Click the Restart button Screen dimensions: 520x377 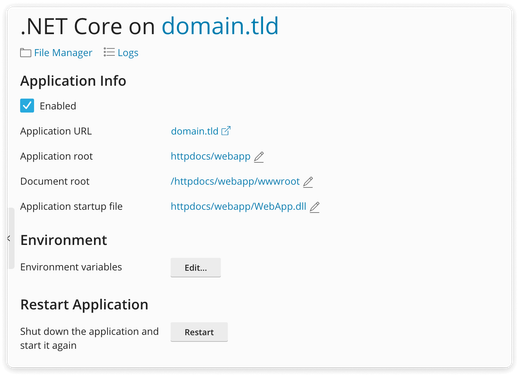199,332
